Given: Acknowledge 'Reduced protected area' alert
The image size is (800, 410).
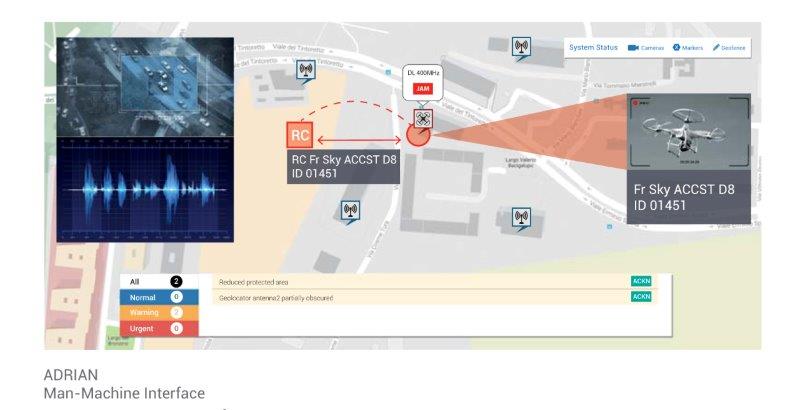Looking at the screenshot, I should [641, 281].
